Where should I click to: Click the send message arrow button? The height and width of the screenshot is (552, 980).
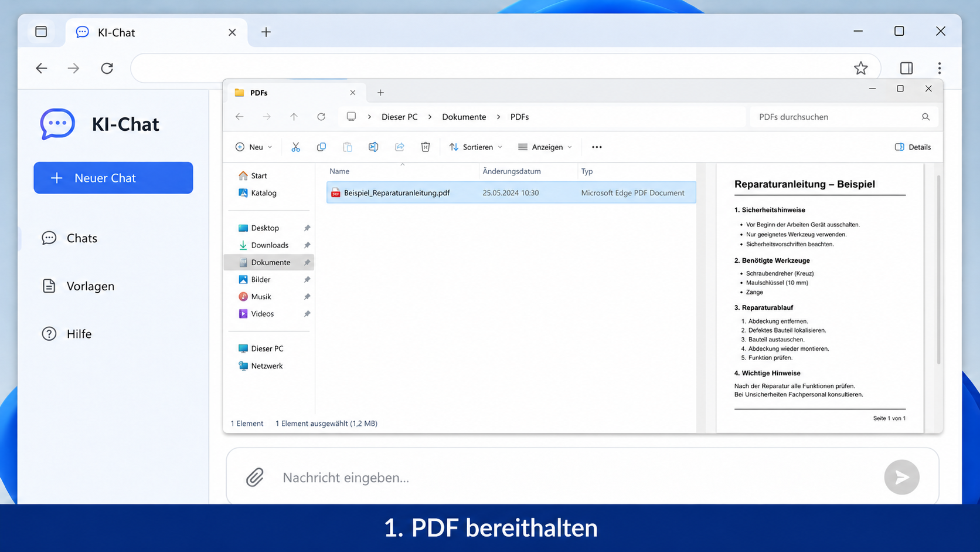(x=901, y=478)
